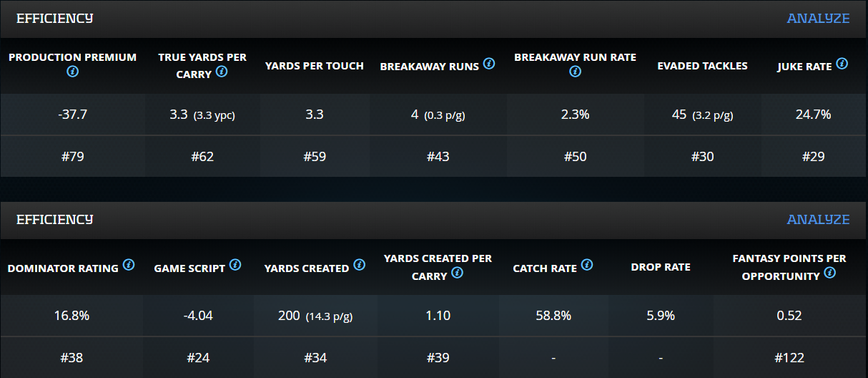The image size is (868, 378).
Task: Click the Juke Rate value 24.7%
Action: [x=813, y=114]
